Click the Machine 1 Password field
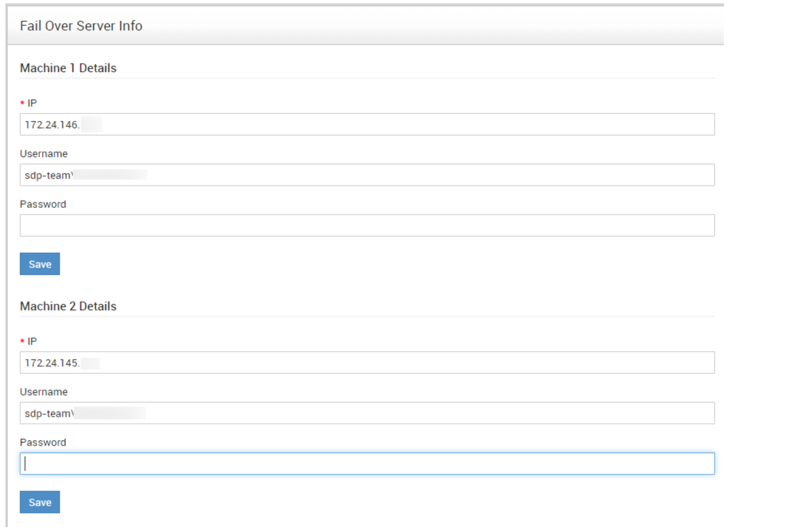The height and width of the screenshot is (532, 787). (367, 226)
